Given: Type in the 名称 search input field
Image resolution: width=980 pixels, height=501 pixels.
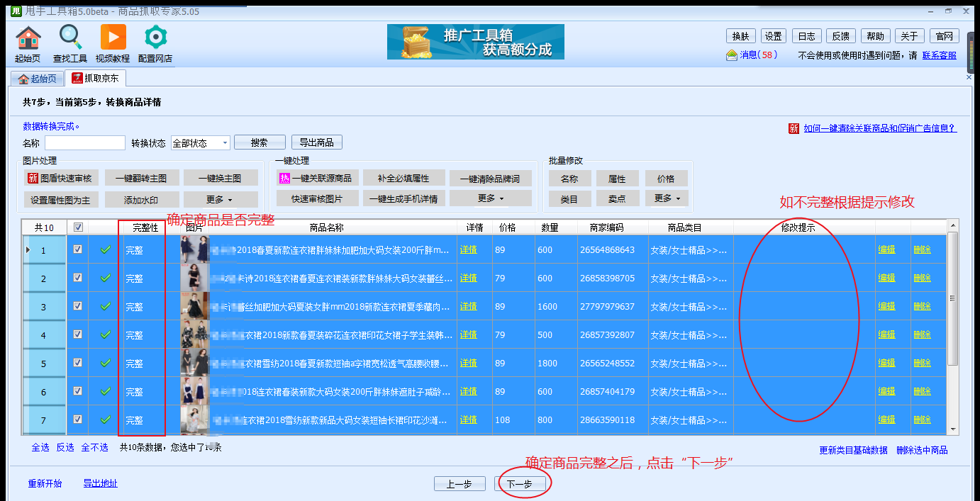Looking at the screenshot, I should click(84, 142).
